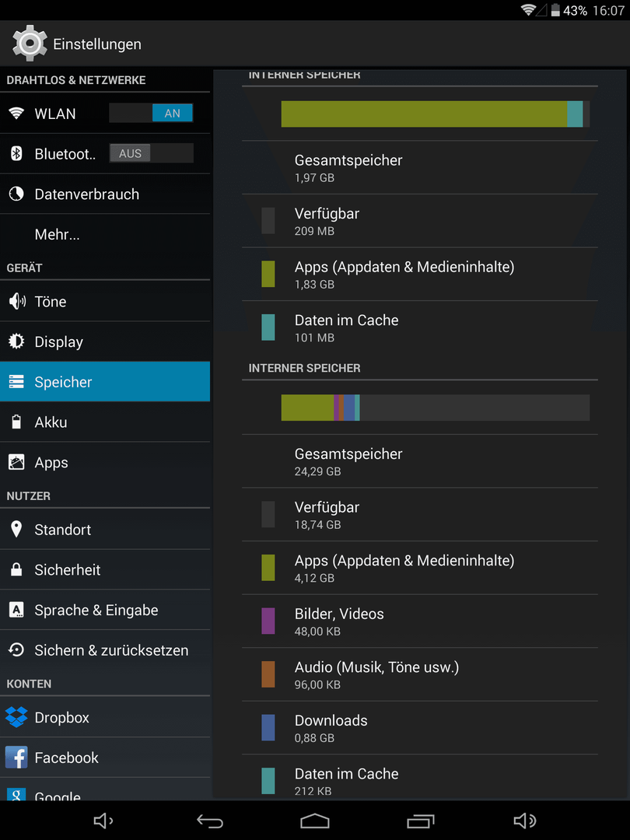This screenshot has height=840, width=630.
Task: Open Daten im Cache showing 101 MB
Action: [x=419, y=327]
